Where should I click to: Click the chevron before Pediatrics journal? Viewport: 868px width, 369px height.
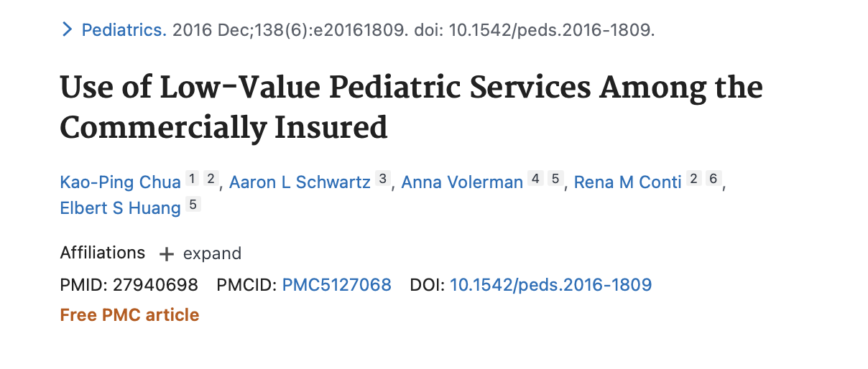67,30
